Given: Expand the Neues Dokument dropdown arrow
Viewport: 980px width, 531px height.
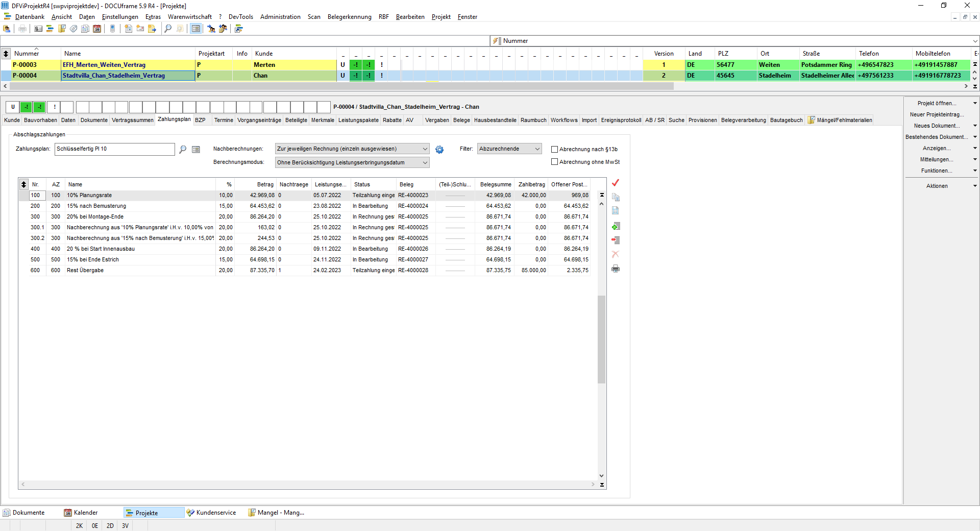Looking at the screenshot, I should [975, 126].
